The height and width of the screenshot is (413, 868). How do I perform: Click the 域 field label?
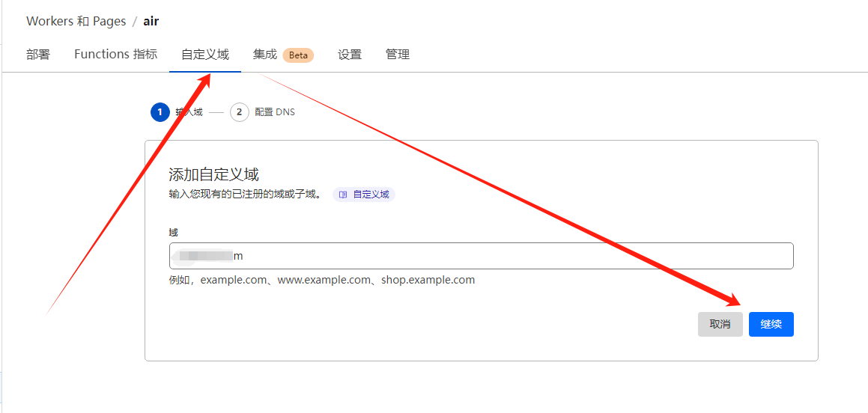[174, 233]
